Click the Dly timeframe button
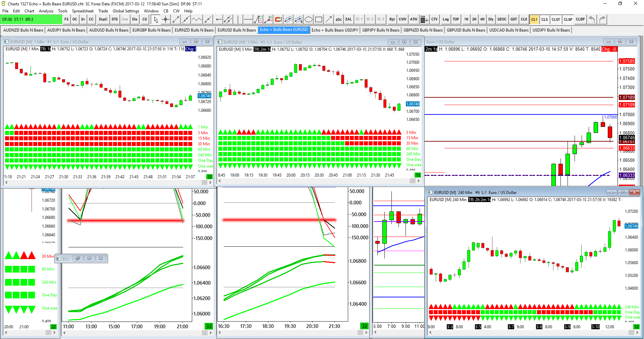 point(491,19)
